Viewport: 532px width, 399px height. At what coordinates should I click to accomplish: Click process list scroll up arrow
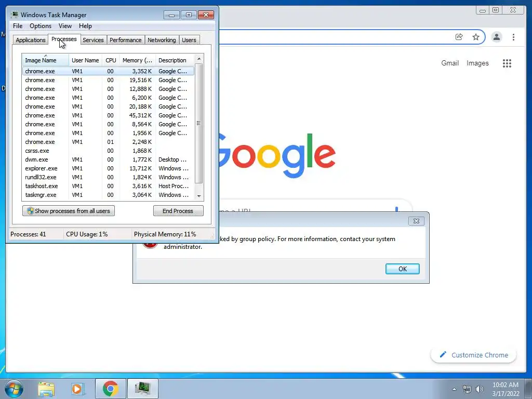tap(199, 59)
